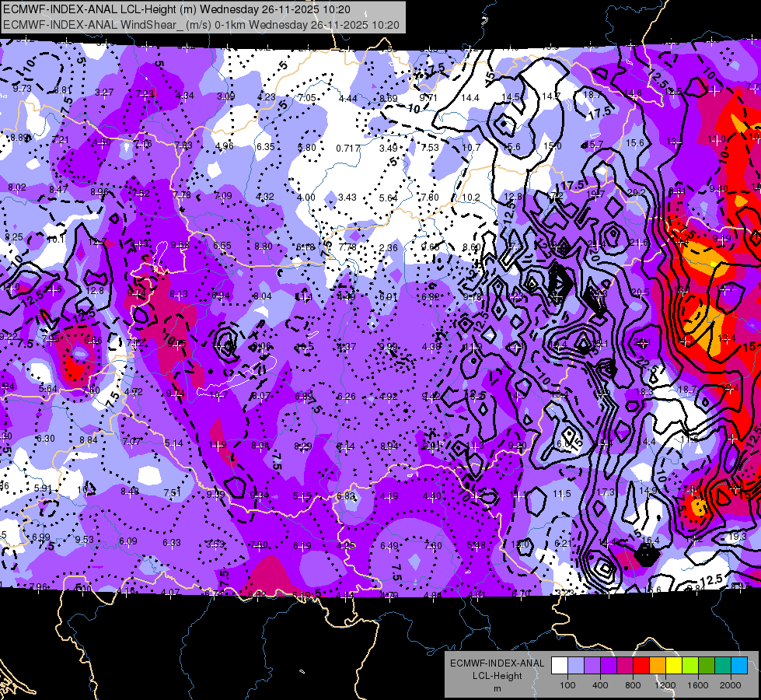Click the legend scale label 1200
The image size is (761, 700).
pyautogui.click(x=665, y=685)
